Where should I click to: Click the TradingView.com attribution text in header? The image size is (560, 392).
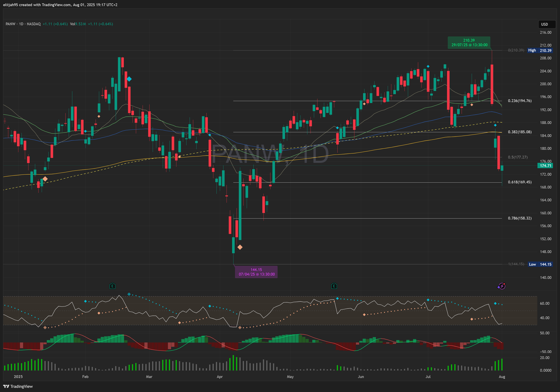(x=56, y=5)
